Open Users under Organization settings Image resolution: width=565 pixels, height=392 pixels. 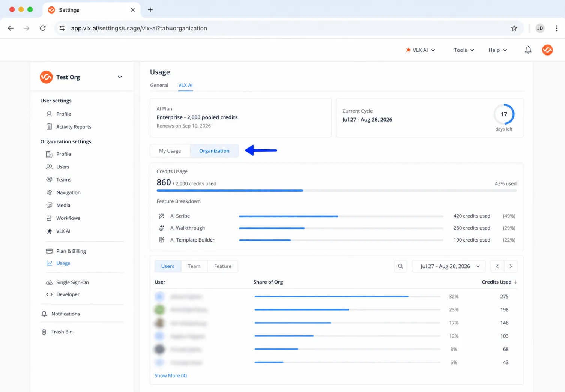click(58, 167)
